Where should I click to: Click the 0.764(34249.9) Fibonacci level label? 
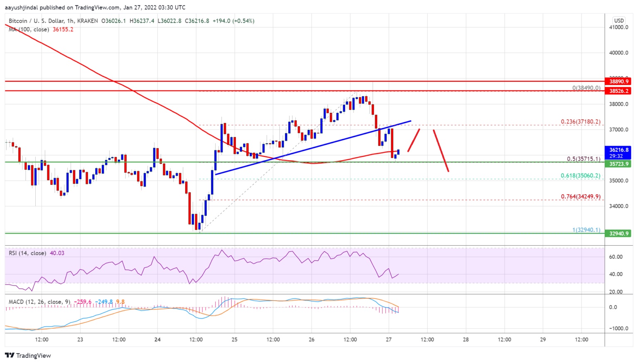click(x=581, y=196)
